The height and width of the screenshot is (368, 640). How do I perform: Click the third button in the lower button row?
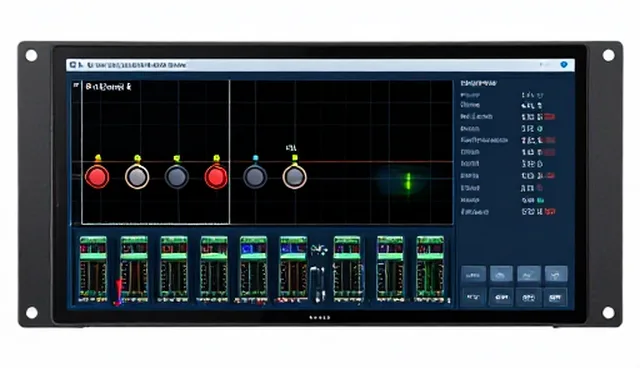tap(529, 297)
